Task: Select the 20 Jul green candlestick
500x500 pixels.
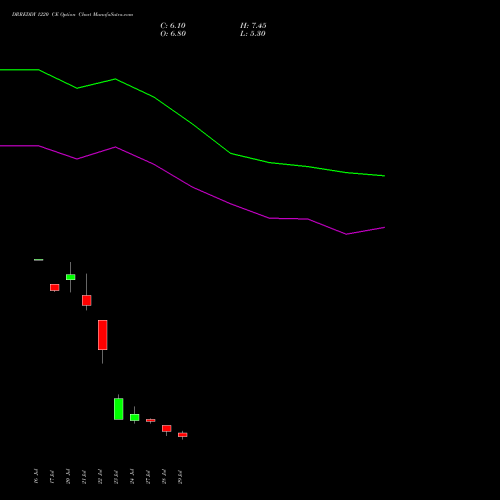Action: (x=70, y=277)
